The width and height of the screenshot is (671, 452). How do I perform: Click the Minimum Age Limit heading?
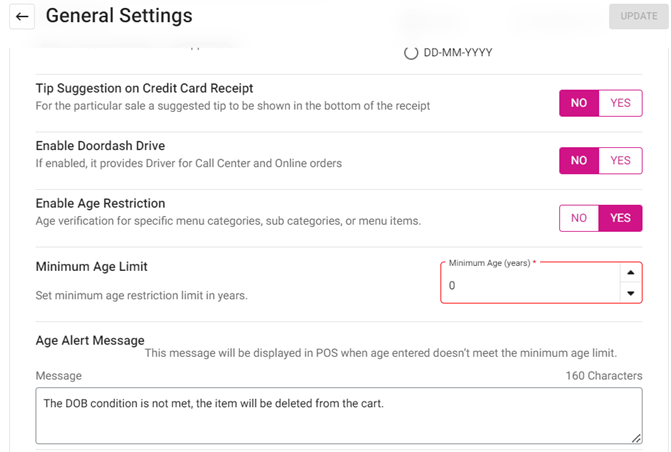(92, 267)
